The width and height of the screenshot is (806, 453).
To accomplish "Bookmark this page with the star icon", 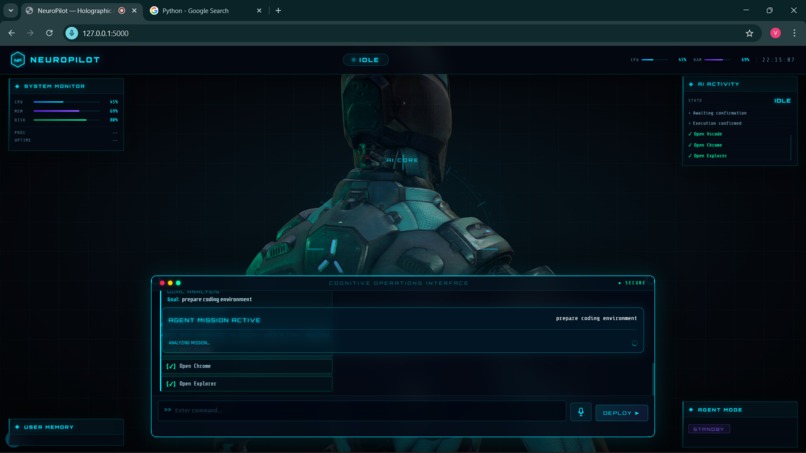I will tap(749, 33).
